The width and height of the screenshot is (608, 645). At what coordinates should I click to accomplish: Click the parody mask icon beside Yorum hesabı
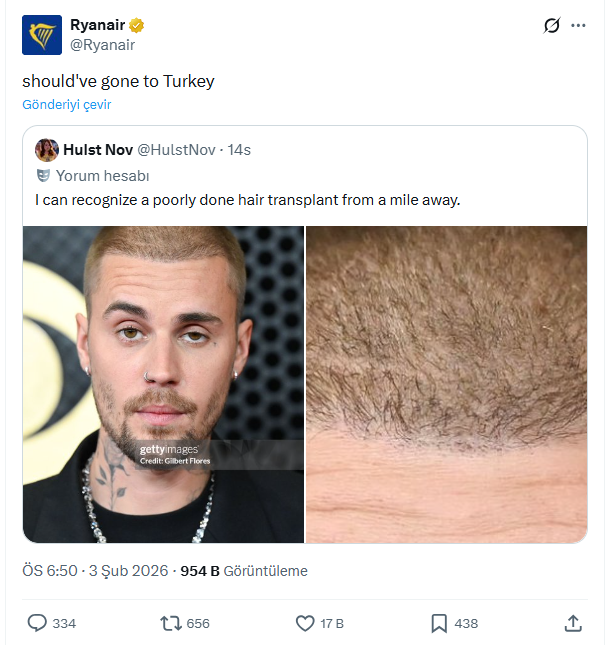(x=43, y=175)
